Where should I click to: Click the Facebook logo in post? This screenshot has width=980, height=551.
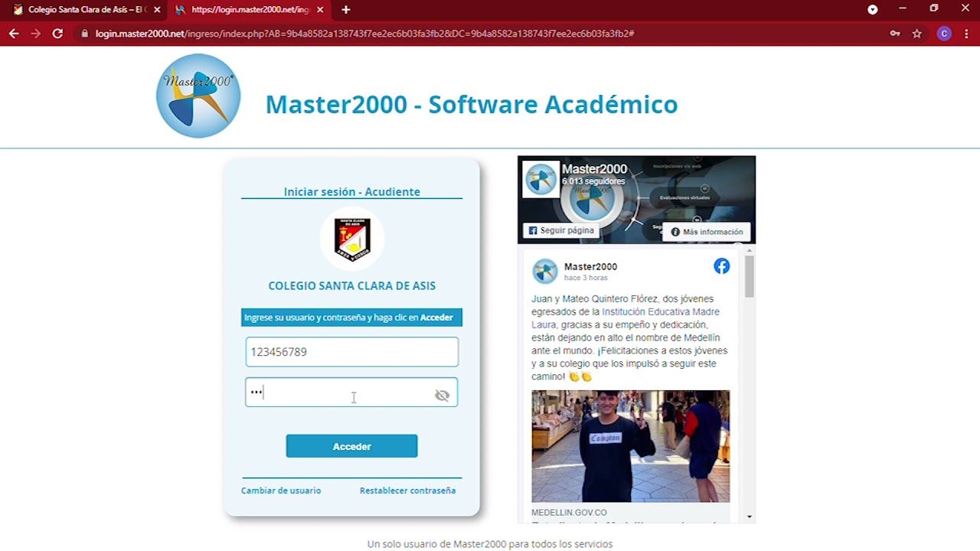coord(722,266)
